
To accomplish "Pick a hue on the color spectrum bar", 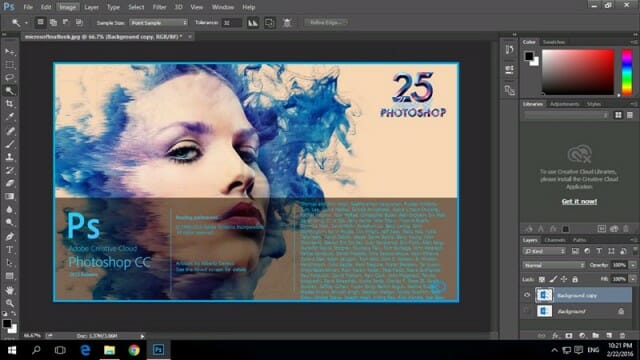I will (x=627, y=73).
